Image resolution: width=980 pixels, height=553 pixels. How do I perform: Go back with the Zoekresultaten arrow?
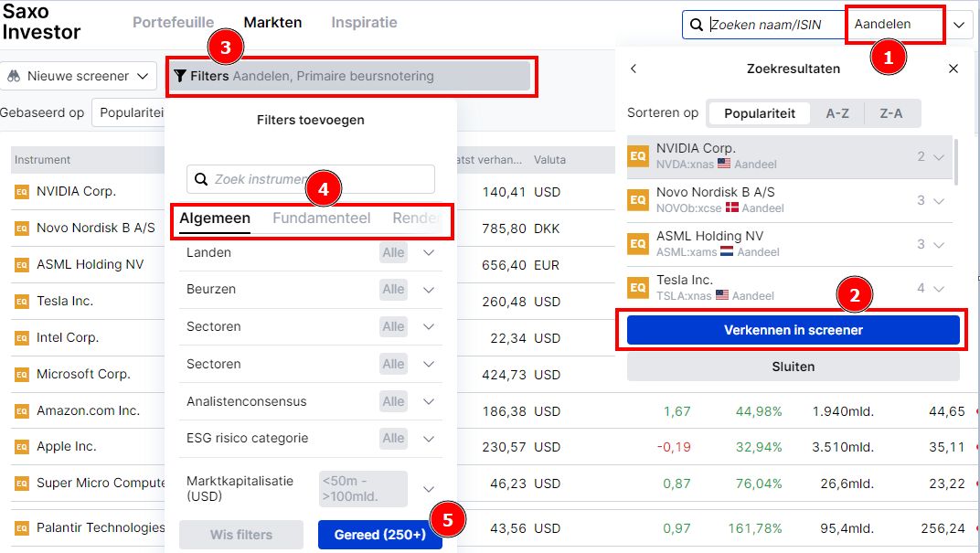point(634,69)
